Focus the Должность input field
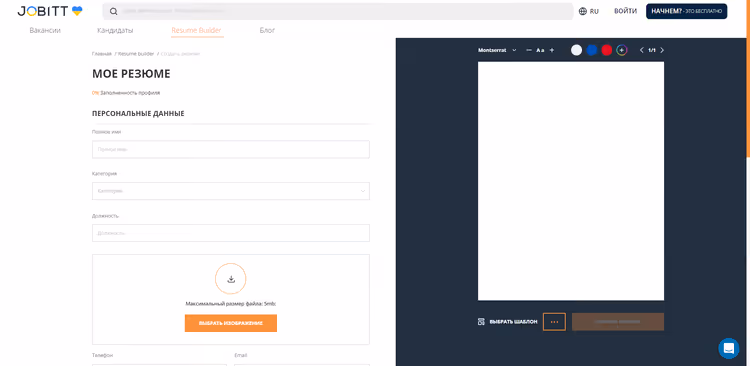Image resolution: width=750 pixels, height=366 pixels. (231, 233)
